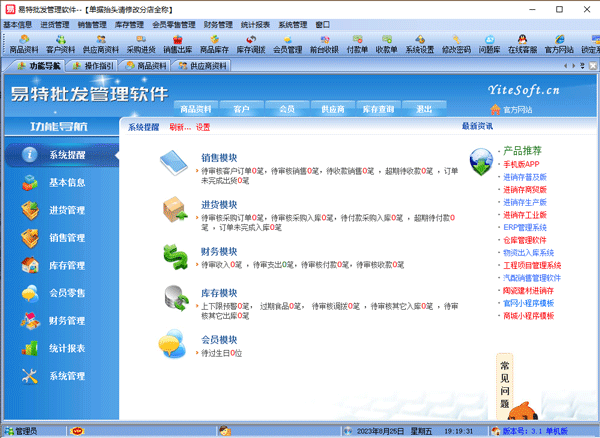Open the 系统管理 menu
The image size is (600, 438).
(x=293, y=25)
